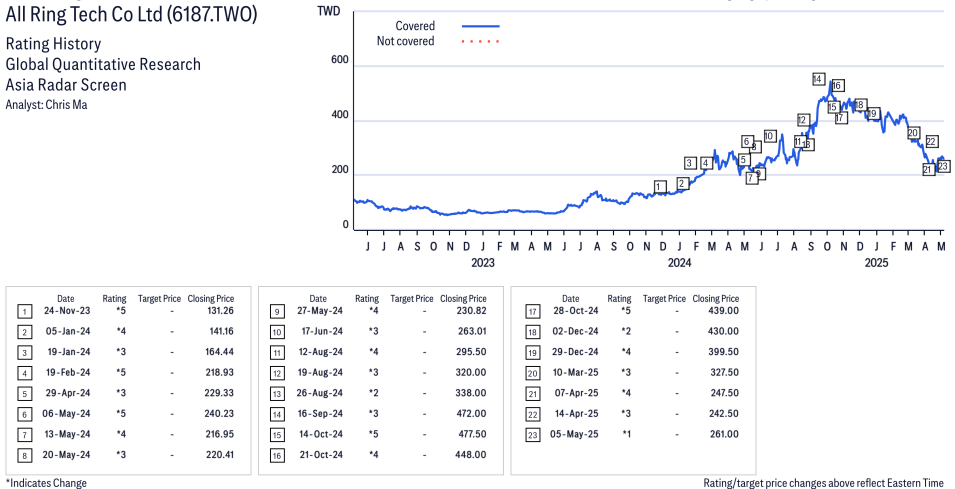Click row number box 13 beside 26-Aug-24
The image size is (955, 489).
[x=277, y=394]
